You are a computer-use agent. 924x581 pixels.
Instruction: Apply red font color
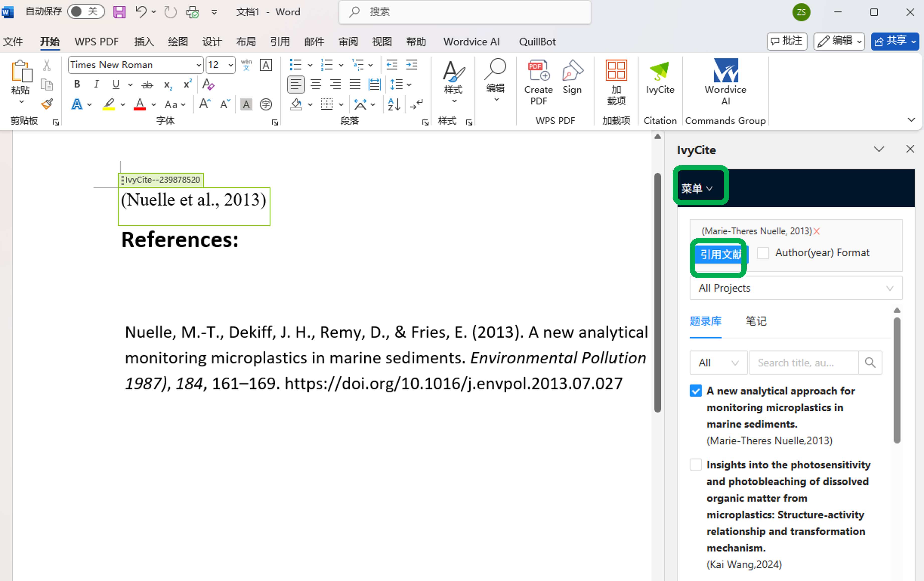(140, 104)
